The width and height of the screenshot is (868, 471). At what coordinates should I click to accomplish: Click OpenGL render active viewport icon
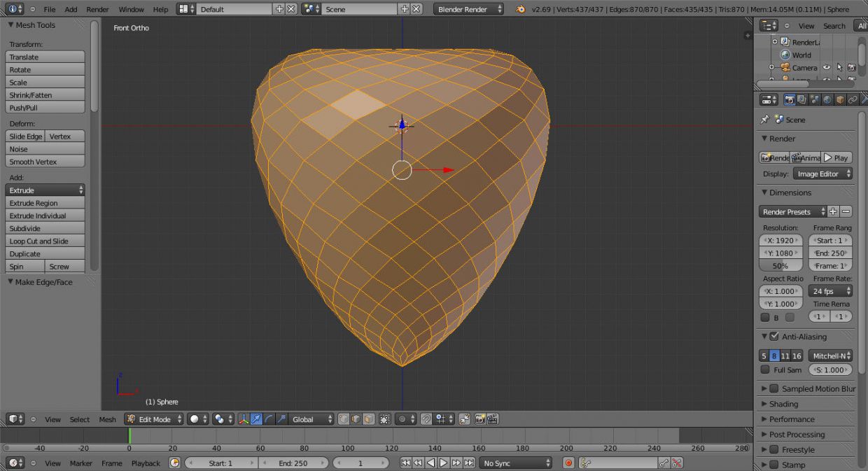point(480,419)
